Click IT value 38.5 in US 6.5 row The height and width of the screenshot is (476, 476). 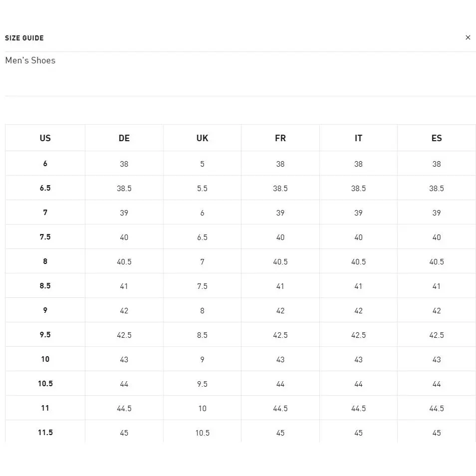tap(359, 189)
